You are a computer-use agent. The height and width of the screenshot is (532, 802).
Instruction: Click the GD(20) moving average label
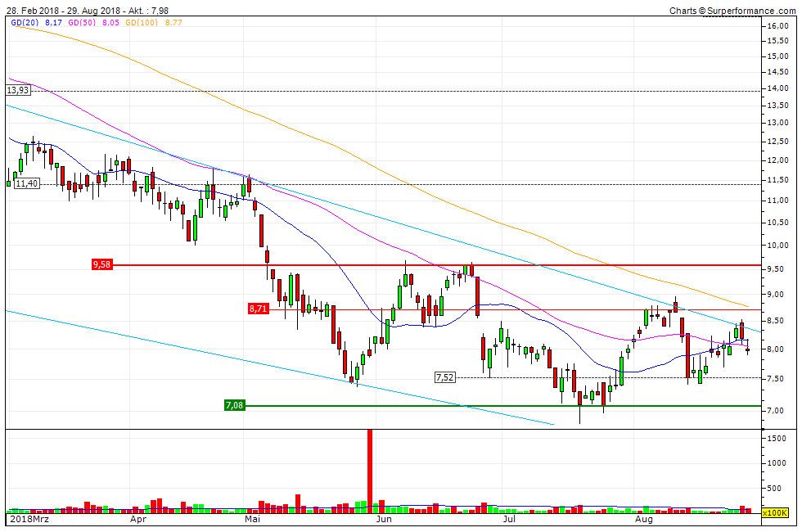(25, 23)
